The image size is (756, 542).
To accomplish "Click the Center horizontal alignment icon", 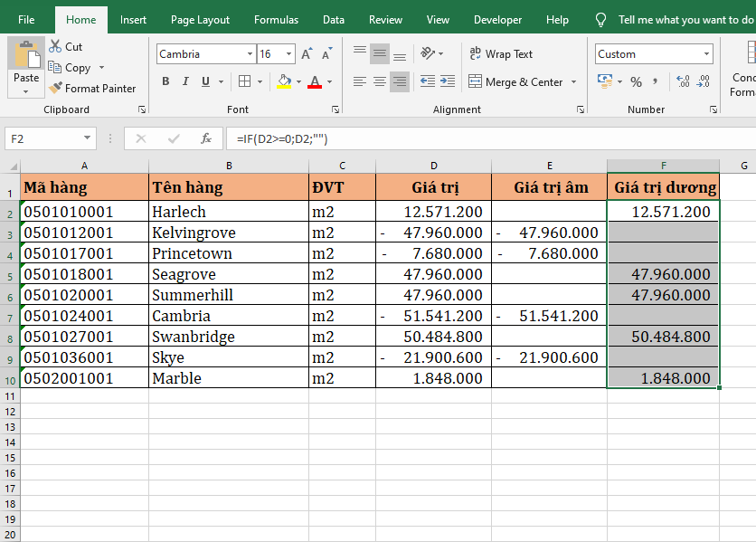I will point(380,81).
